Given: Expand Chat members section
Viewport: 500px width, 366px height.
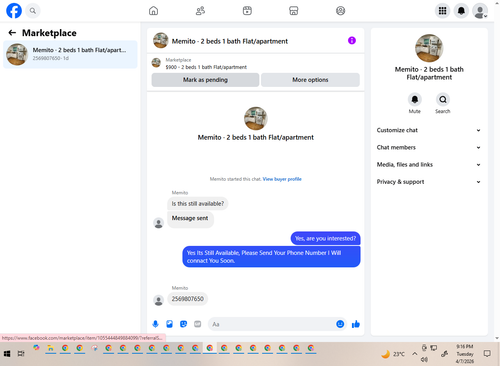Looking at the screenshot, I should 429,147.
